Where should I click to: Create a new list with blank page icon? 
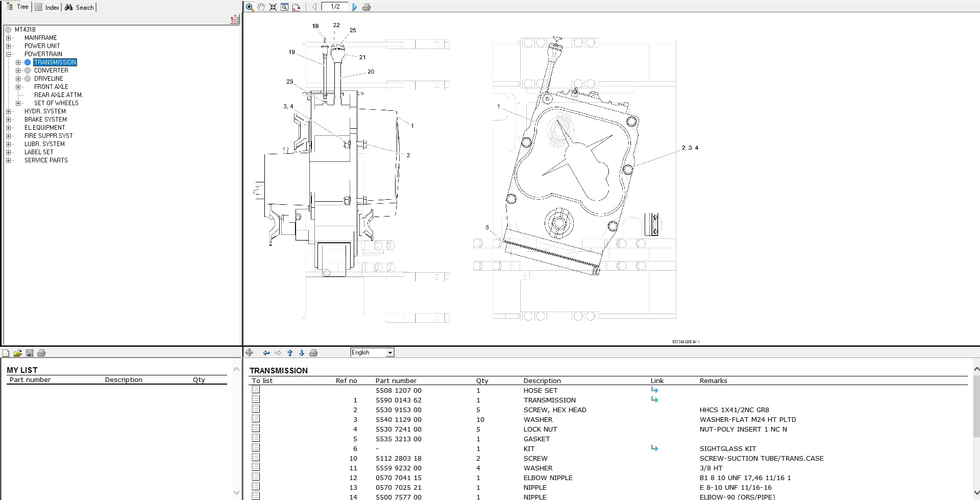pos(6,353)
